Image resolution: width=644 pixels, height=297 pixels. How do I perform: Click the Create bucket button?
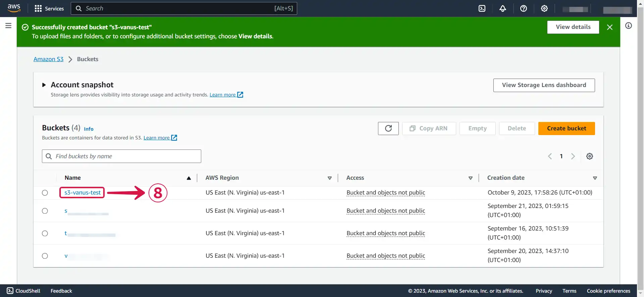tap(566, 128)
